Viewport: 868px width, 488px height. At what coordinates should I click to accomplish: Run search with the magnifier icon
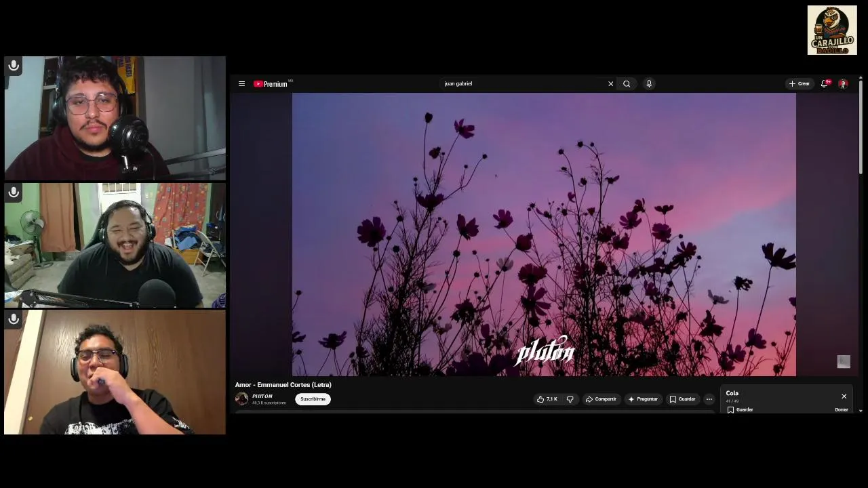click(627, 84)
